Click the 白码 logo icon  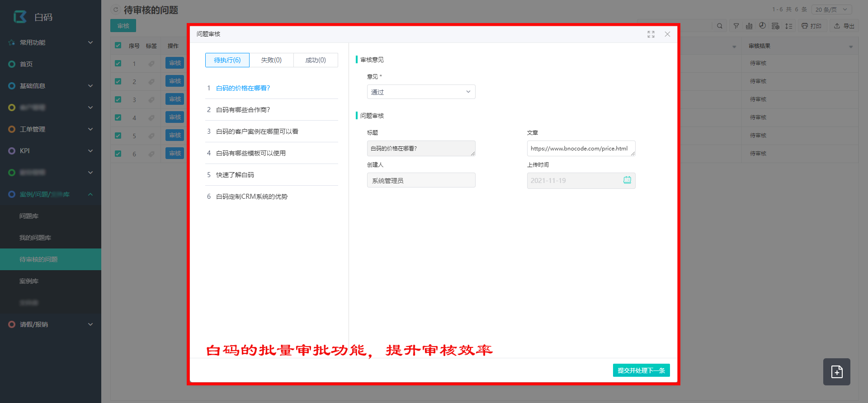pyautogui.click(x=20, y=17)
